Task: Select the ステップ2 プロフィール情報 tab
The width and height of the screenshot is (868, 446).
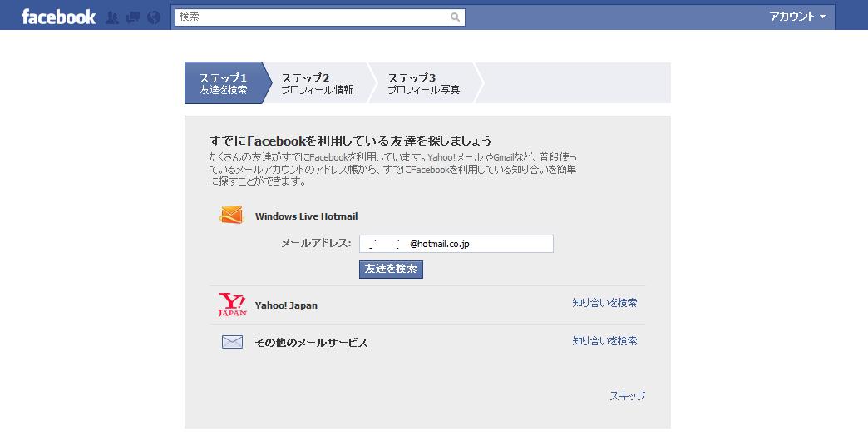Action: coord(318,83)
